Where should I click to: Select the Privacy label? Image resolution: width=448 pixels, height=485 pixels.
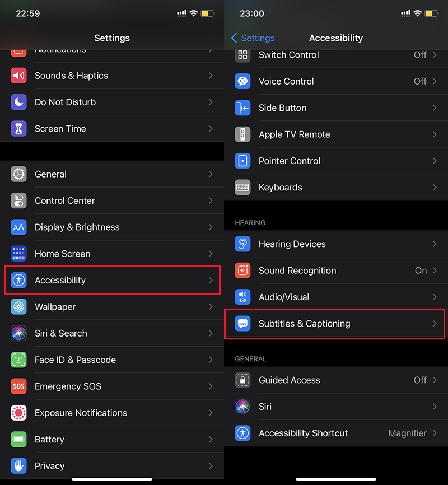click(x=49, y=466)
